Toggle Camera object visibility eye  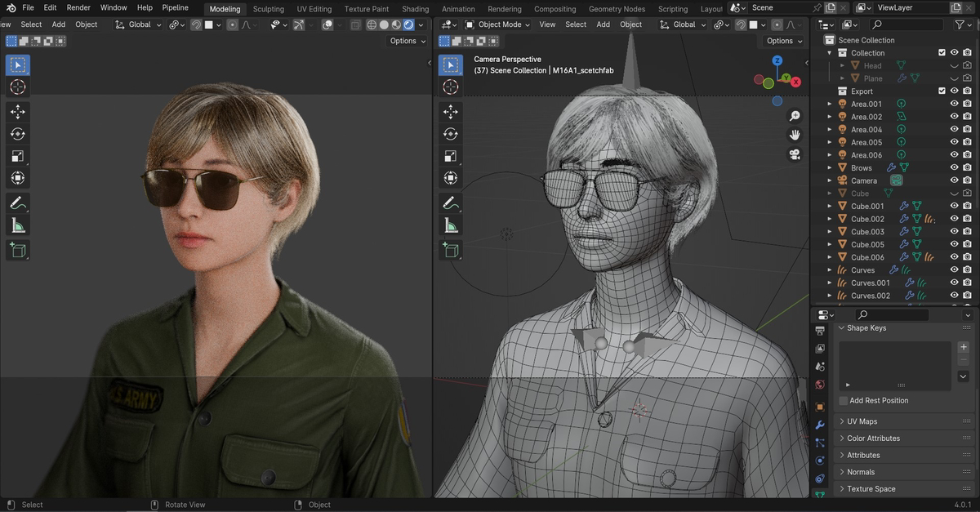pos(954,180)
